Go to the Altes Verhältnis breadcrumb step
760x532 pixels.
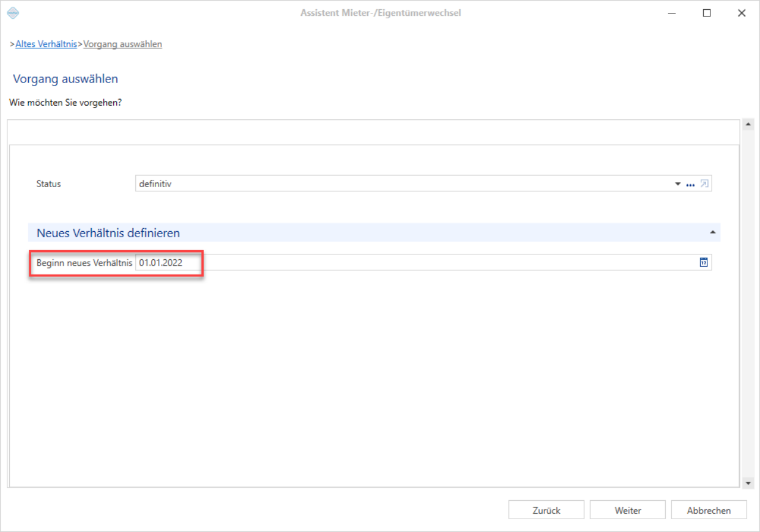pyautogui.click(x=47, y=44)
